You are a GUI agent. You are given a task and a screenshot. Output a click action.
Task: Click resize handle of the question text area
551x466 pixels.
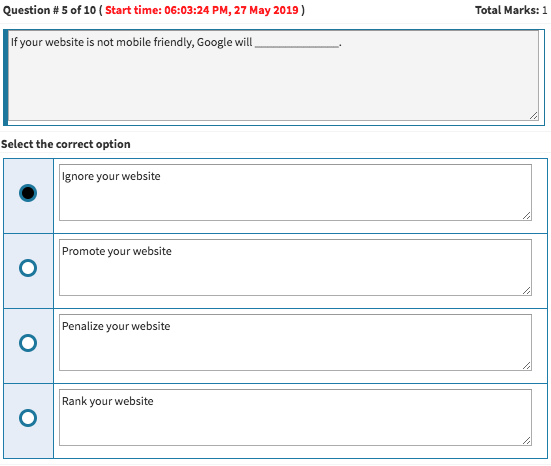click(x=533, y=116)
